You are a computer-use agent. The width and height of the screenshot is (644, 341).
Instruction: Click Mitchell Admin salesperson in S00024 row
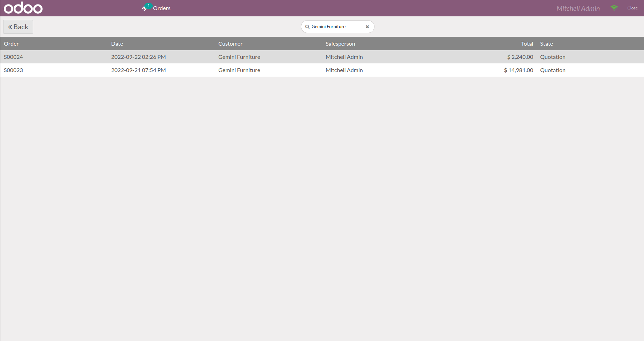(x=344, y=57)
